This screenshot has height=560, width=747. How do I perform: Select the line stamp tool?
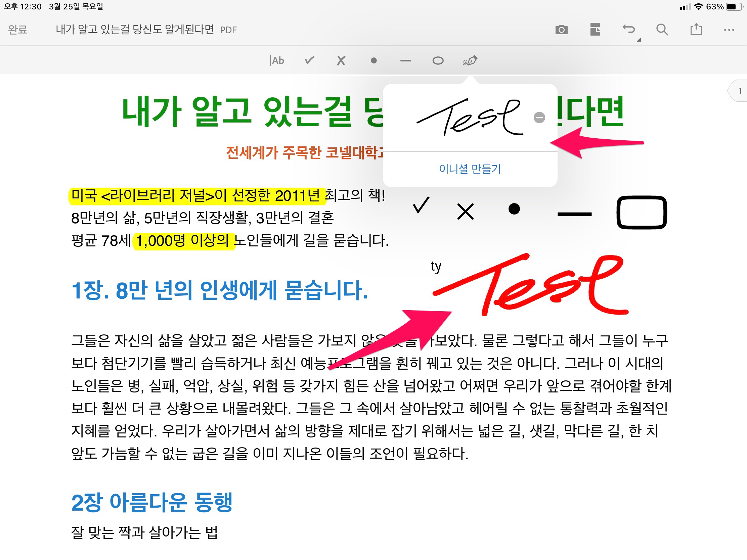[x=406, y=61]
